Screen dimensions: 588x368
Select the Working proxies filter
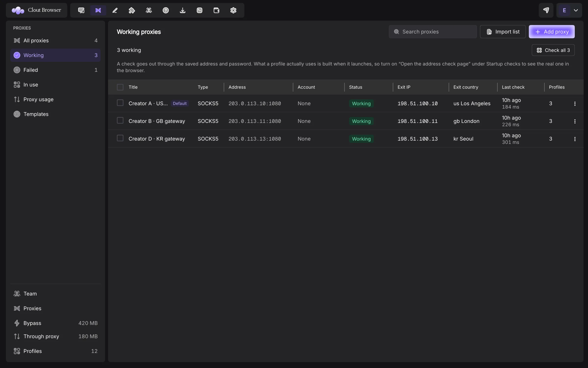pyautogui.click(x=55, y=55)
